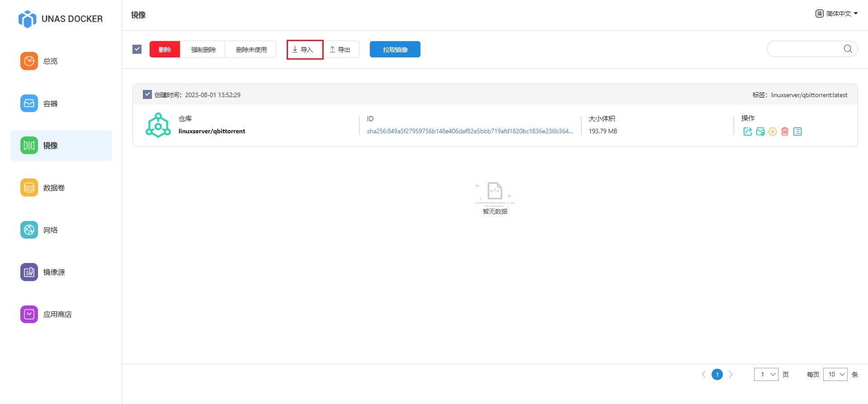Viewport: 868px width, 404px height.
Task: Open the 简体中文 language dropdown
Action: 836,14
